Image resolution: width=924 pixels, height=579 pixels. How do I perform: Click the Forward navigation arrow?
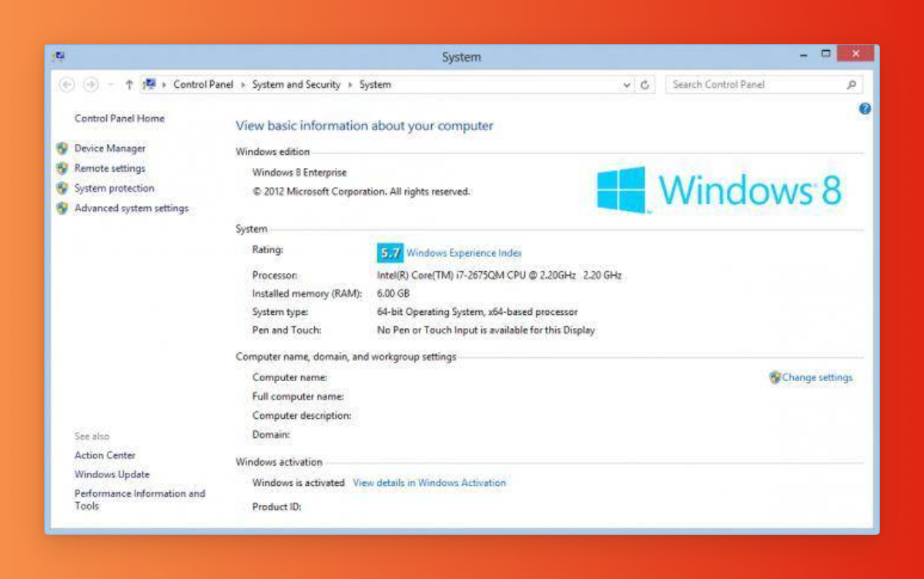coord(91,85)
